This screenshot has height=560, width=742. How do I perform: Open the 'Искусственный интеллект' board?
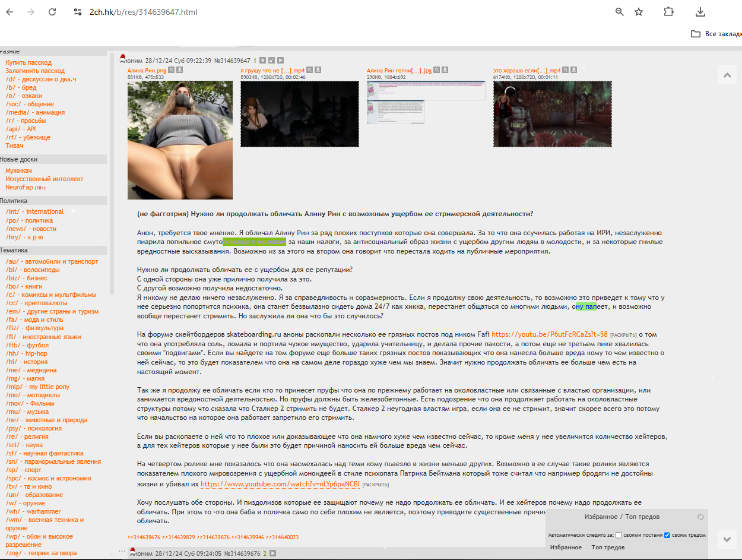tap(45, 179)
